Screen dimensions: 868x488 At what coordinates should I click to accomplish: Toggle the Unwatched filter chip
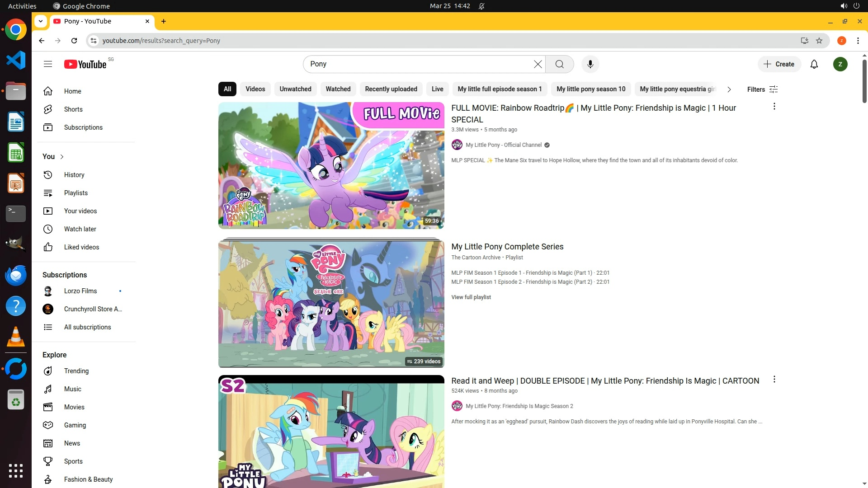point(295,89)
